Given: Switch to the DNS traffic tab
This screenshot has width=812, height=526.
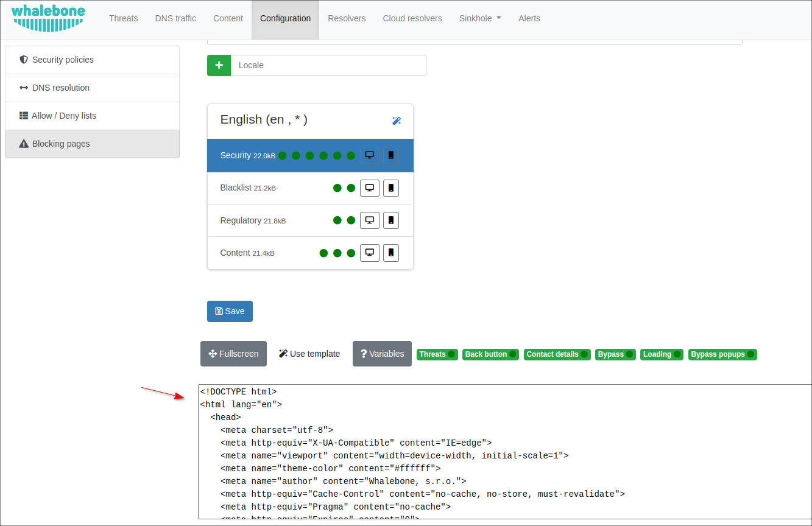Looking at the screenshot, I should pos(175,18).
